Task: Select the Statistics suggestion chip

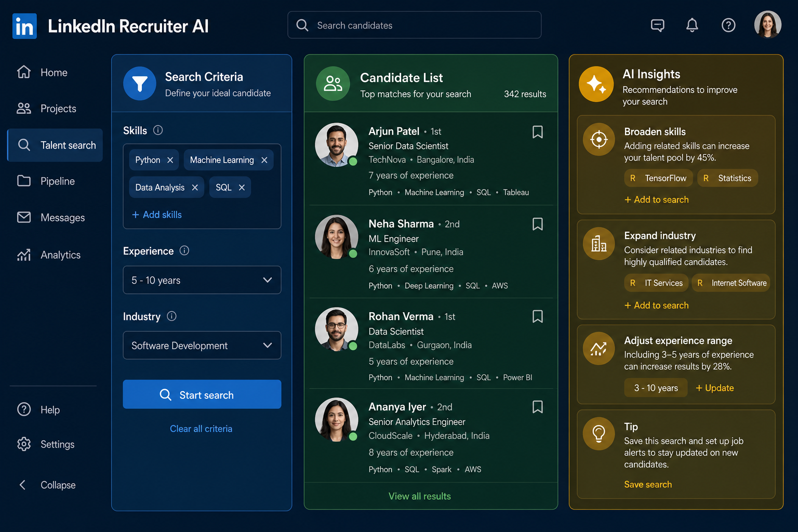Action: pyautogui.click(x=728, y=178)
